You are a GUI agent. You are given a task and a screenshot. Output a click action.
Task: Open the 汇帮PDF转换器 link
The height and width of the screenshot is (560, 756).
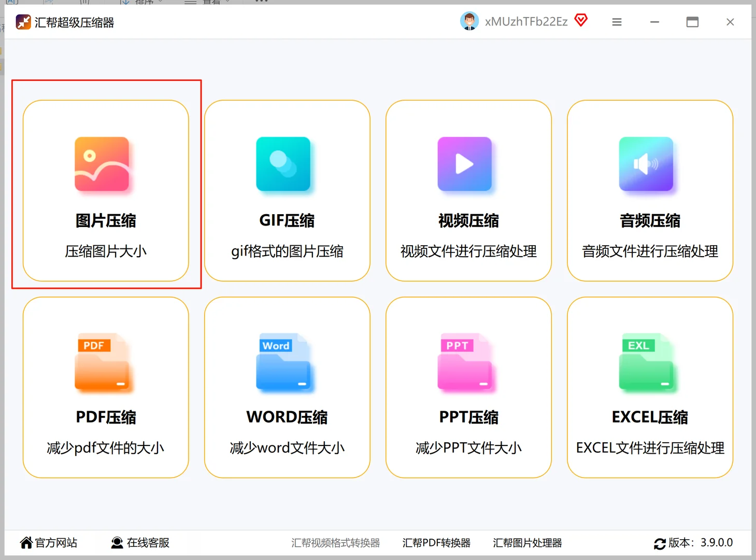(x=437, y=543)
